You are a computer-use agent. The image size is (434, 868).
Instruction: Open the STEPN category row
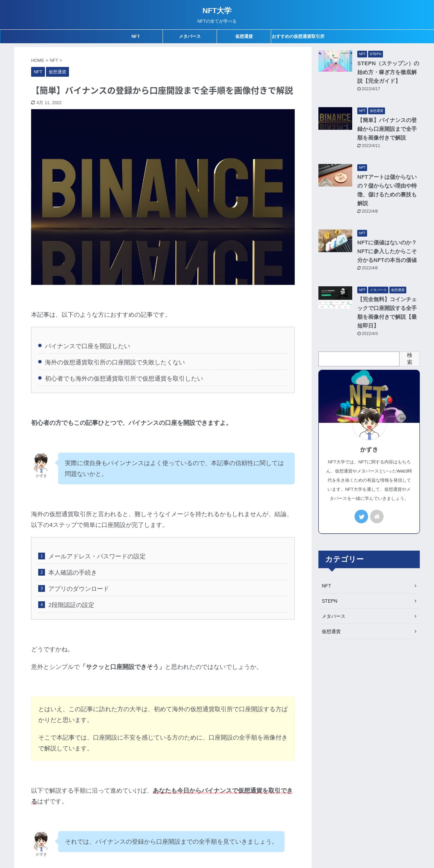tap(369, 601)
